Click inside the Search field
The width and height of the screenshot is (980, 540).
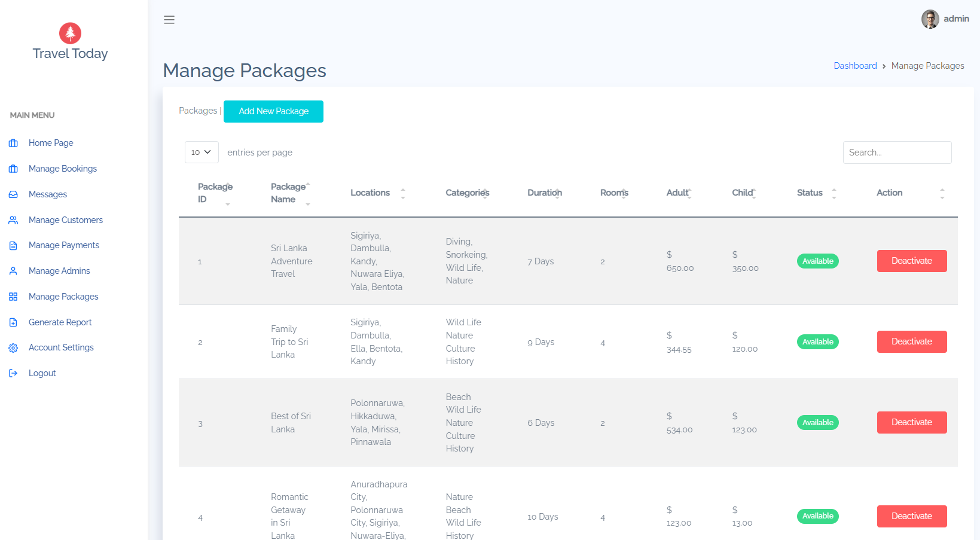pyautogui.click(x=897, y=152)
